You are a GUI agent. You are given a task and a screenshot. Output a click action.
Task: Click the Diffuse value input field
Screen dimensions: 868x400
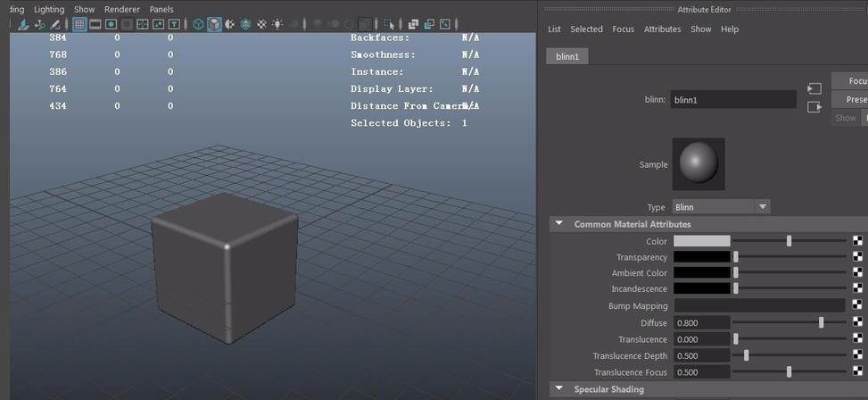[x=701, y=323]
